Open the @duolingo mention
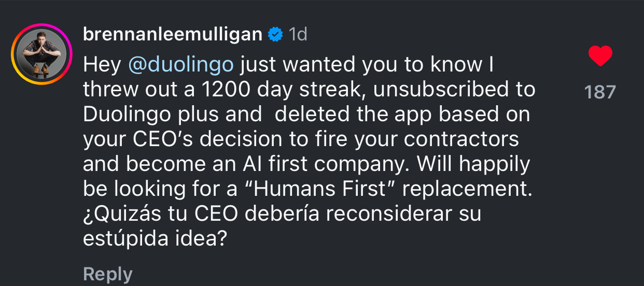 [180, 65]
